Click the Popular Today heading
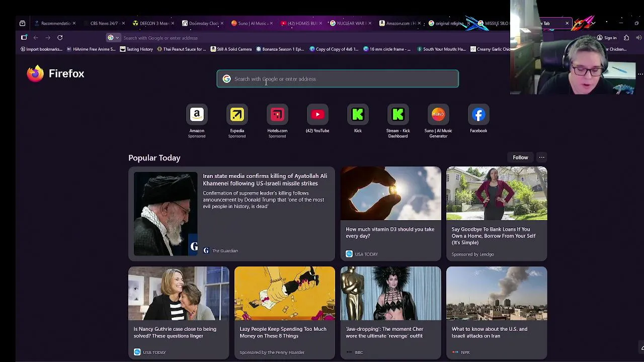644x362 pixels. pyautogui.click(x=154, y=158)
